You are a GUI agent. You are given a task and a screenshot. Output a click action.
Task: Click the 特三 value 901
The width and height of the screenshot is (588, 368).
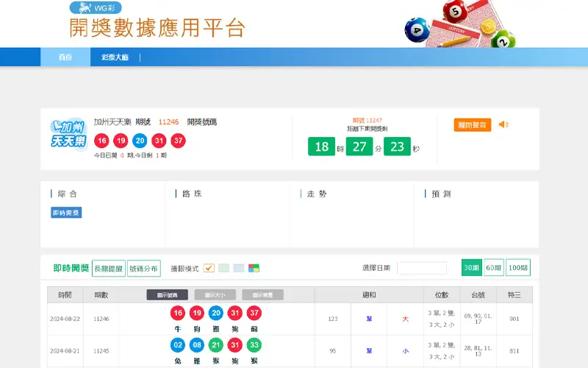click(514, 319)
